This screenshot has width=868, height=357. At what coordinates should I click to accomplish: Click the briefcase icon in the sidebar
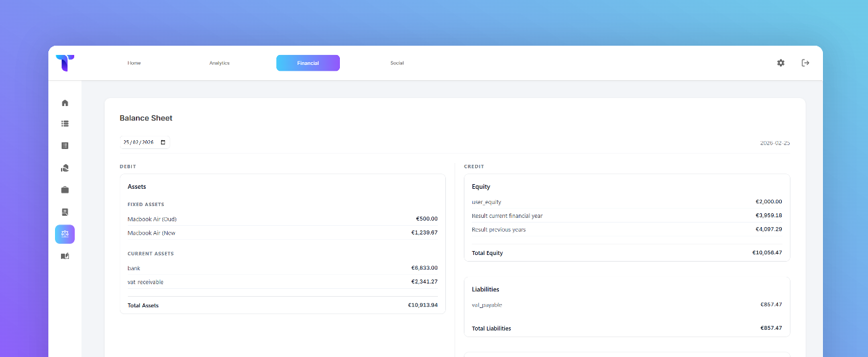click(x=65, y=190)
